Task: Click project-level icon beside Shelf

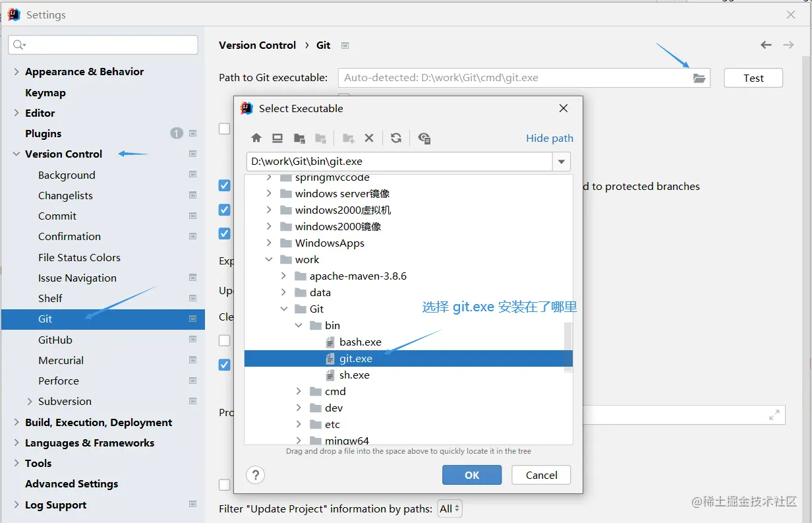Action: (x=192, y=298)
